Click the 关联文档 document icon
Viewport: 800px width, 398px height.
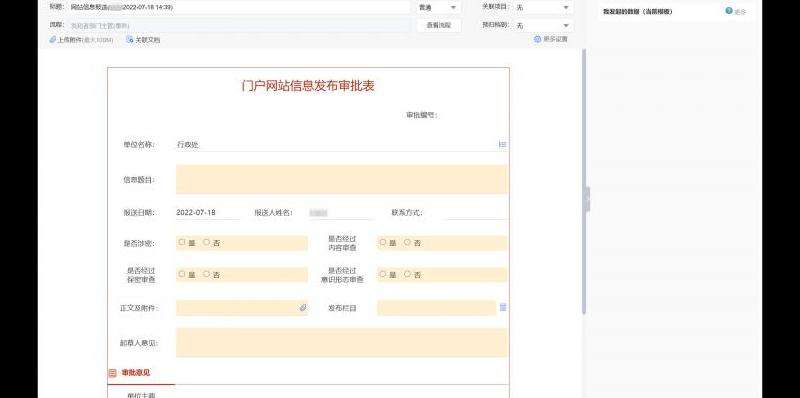pos(130,39)
